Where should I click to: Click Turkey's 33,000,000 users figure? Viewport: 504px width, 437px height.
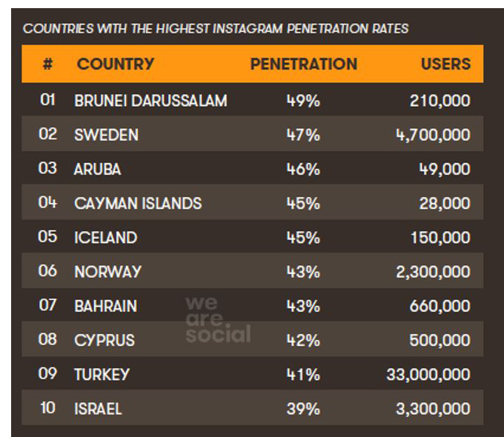pos(428,375)
